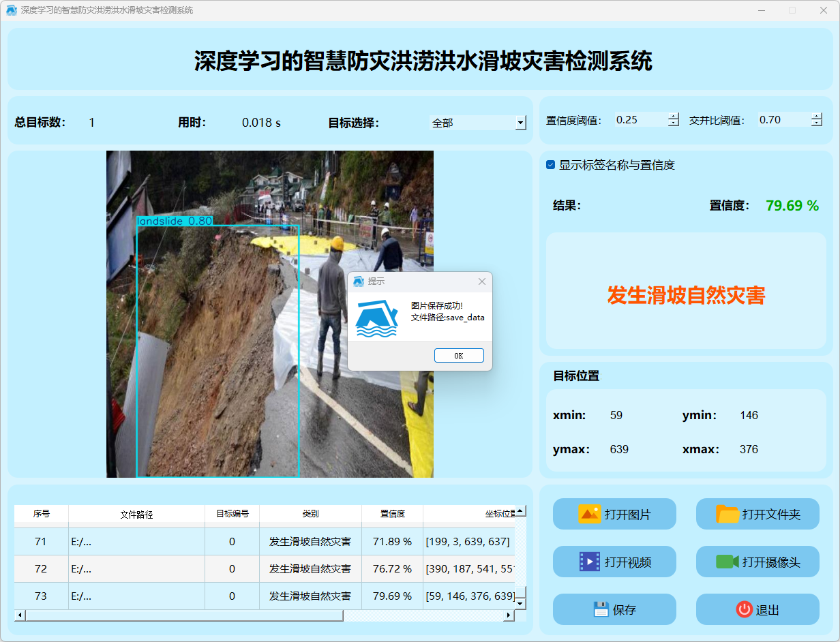Uncheck 显示标签名称与置信度 checkbox

[551, 165]
